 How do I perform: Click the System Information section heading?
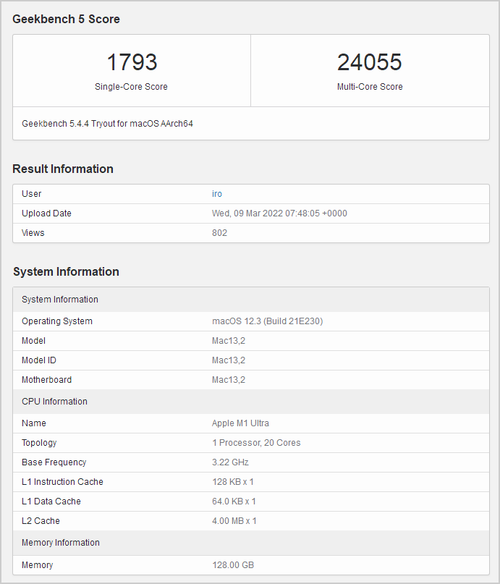pyautogui.click(x=66, y=272)
